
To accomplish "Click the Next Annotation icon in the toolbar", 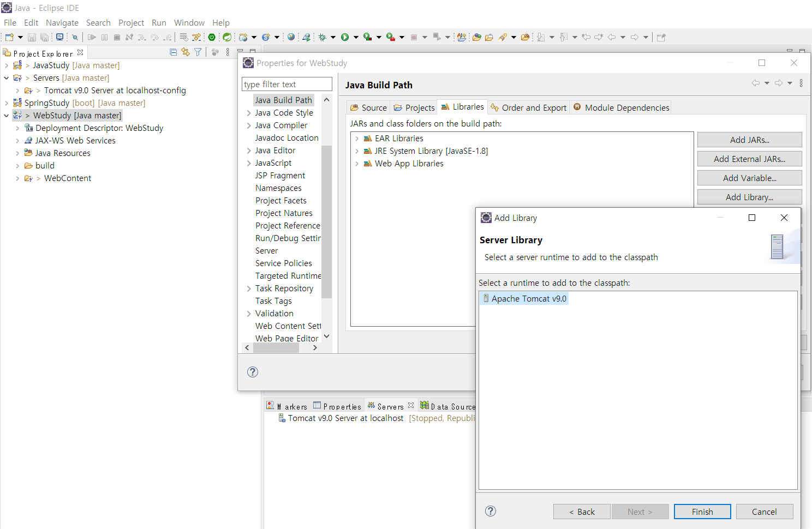I will click(540, 37).
